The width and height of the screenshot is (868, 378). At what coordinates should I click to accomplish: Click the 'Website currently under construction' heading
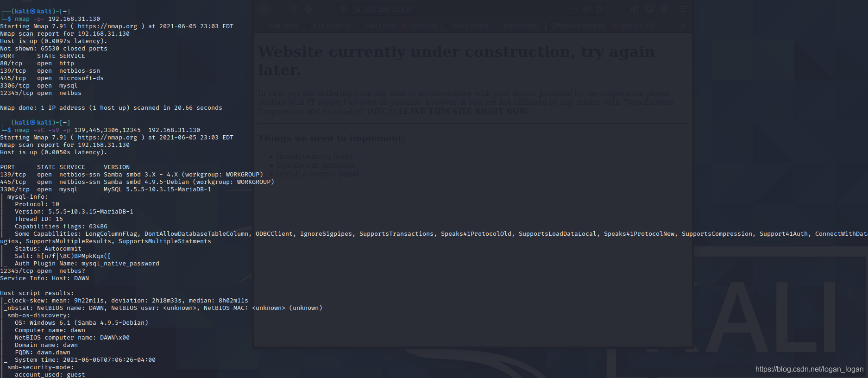click(456, 61)
